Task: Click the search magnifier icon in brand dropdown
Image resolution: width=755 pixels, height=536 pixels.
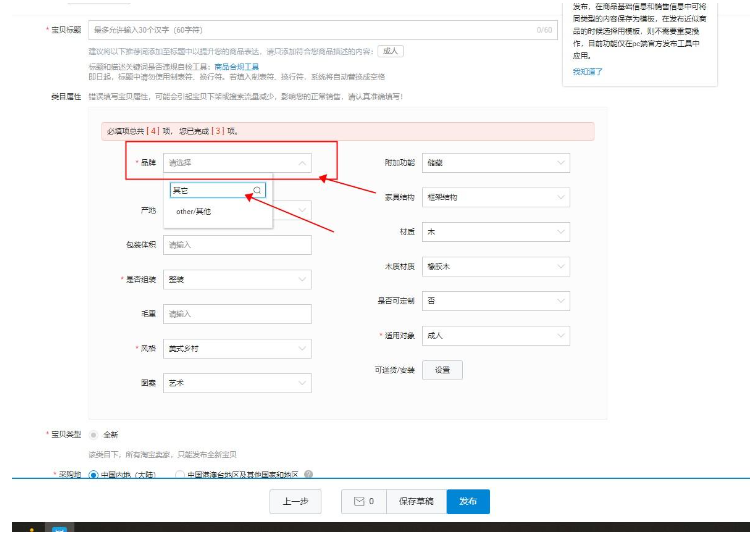Action: click(x=257, y=190)
